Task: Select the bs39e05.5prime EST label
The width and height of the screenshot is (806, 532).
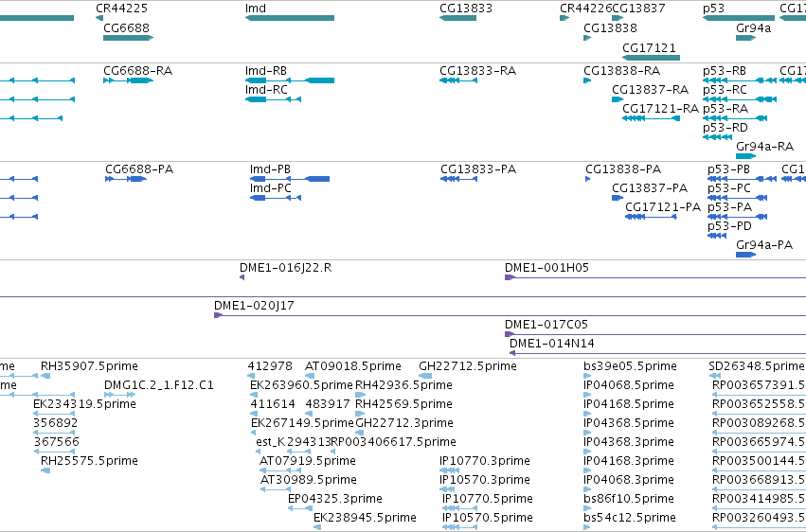Action: pyautogui.click(x=630, y=366)
